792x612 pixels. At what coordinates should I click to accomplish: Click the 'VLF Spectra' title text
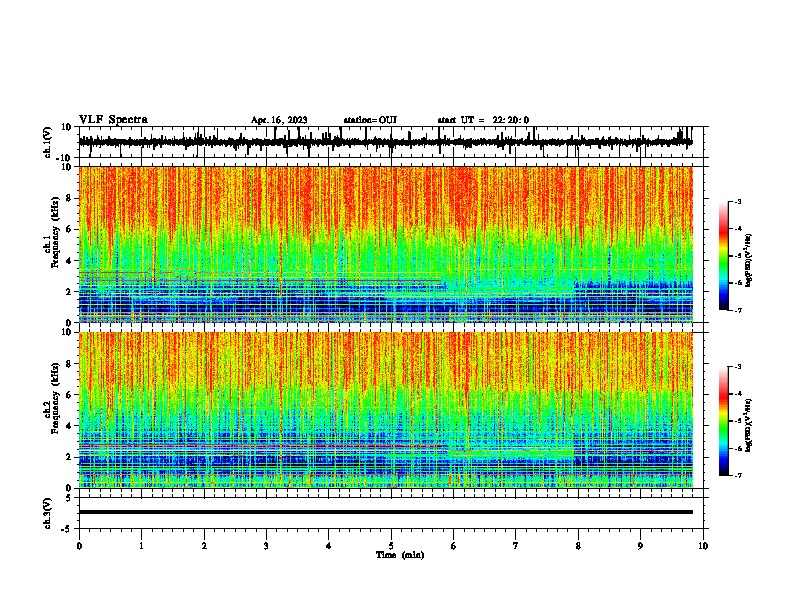tap(113, 120)
